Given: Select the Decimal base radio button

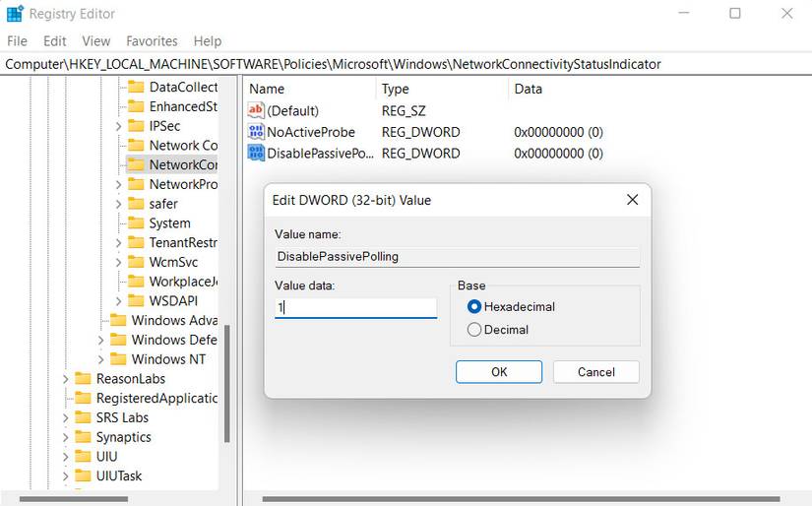Looking at the screenshot, I should [x=473, y=330].
